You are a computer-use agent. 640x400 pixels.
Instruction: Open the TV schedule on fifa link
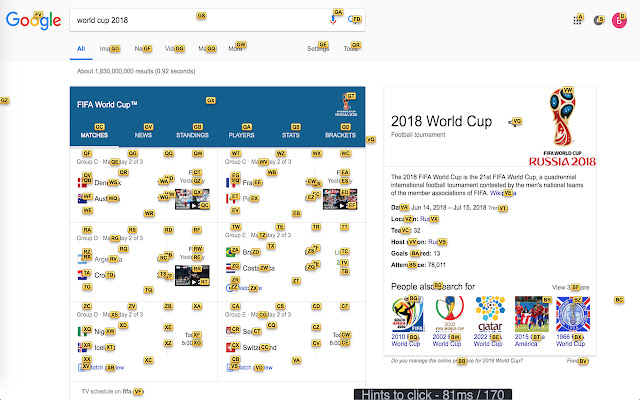[x=112, y=390]
